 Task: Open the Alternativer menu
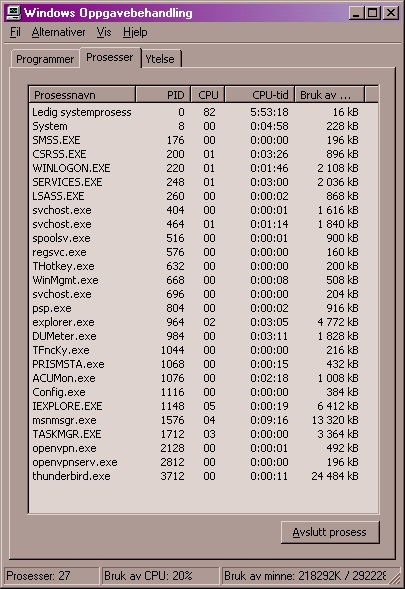[x=59, y=33]
